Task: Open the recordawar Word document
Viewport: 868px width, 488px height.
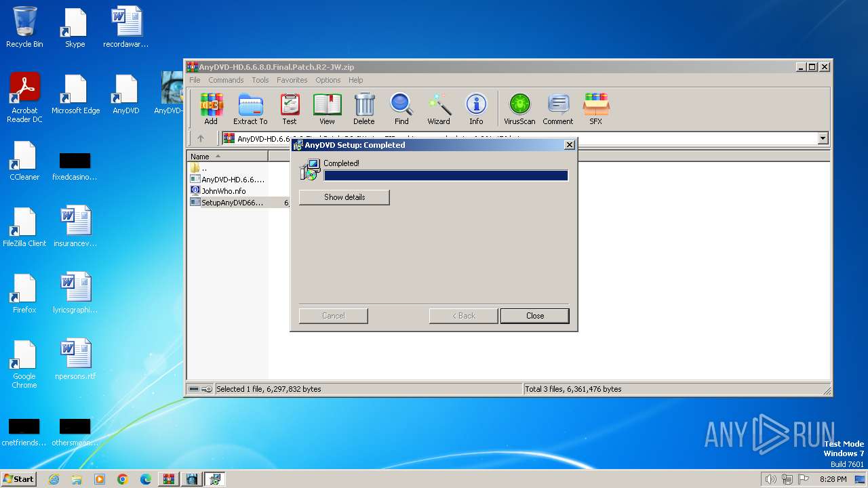Action: click(x=125, y=27)
